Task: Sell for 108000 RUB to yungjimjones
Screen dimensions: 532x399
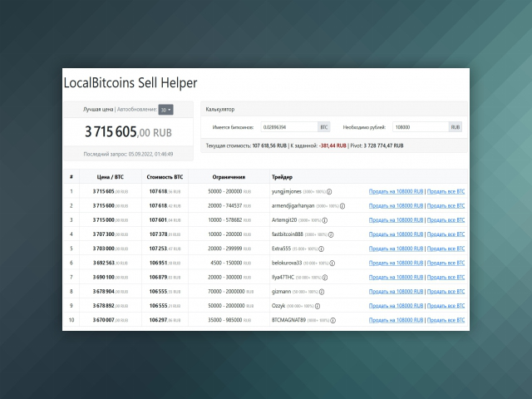Action: pos(396,191)
